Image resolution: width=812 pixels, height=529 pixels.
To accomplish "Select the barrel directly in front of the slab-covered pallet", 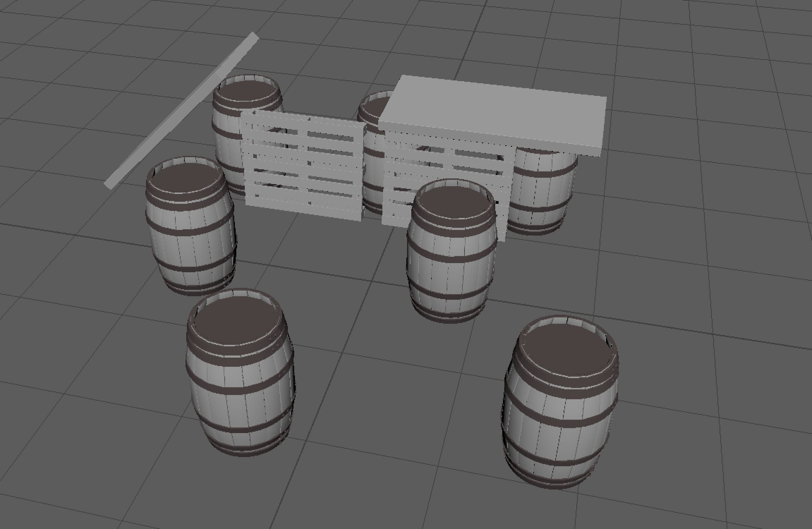I will click(452, 251).
